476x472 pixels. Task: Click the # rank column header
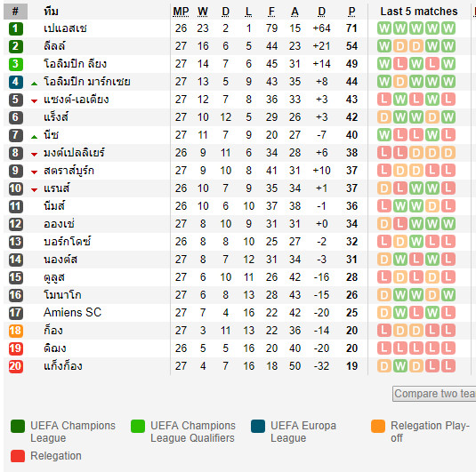tap(15, 12)
